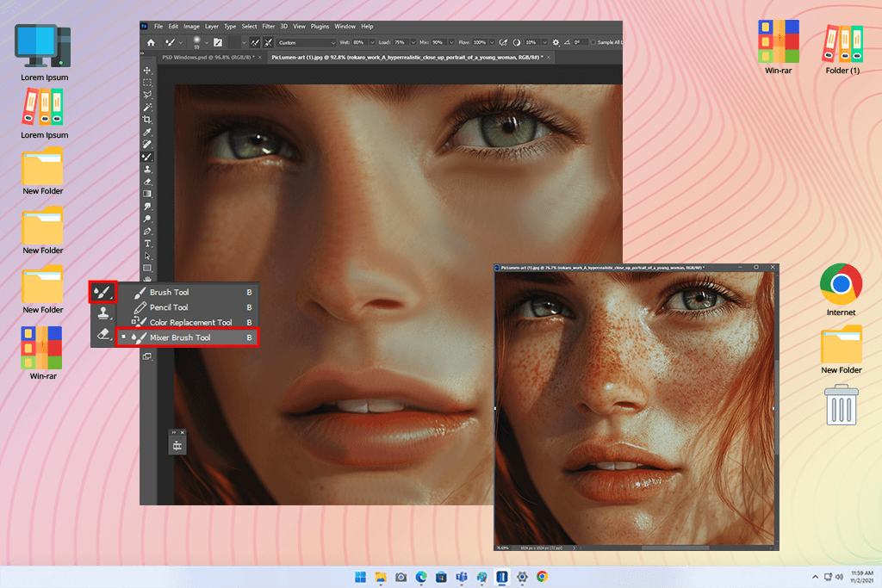
Task: Choose Color Replacement Tool from flyout
Action: 188,323
